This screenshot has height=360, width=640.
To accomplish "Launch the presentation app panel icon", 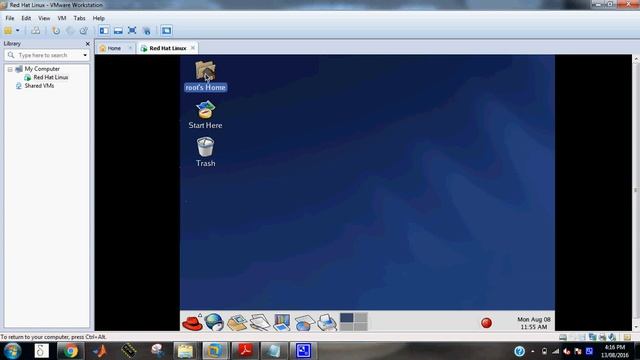I will (x=282, y=322).
